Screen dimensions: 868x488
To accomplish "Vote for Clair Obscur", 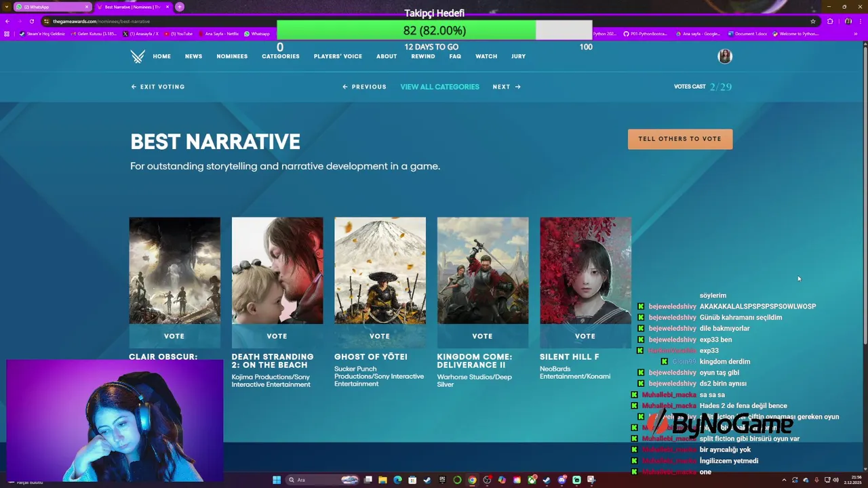I will (x=174, y=336).
